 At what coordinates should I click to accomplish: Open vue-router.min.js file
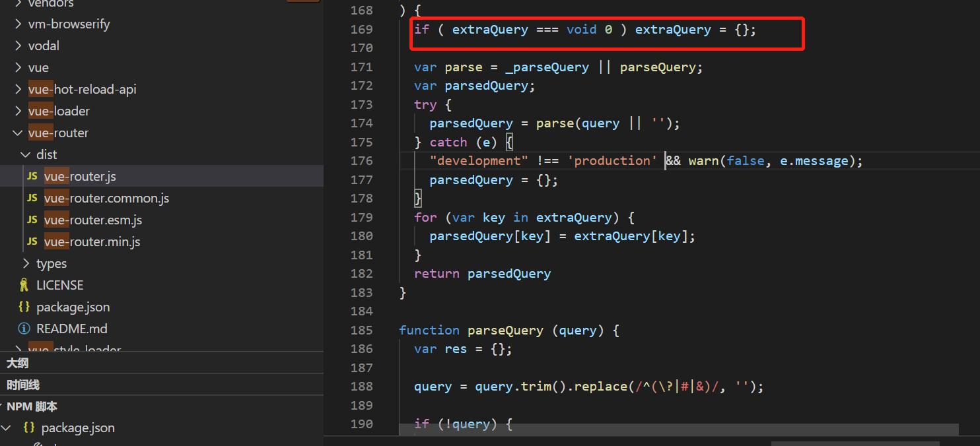(92, 242)
